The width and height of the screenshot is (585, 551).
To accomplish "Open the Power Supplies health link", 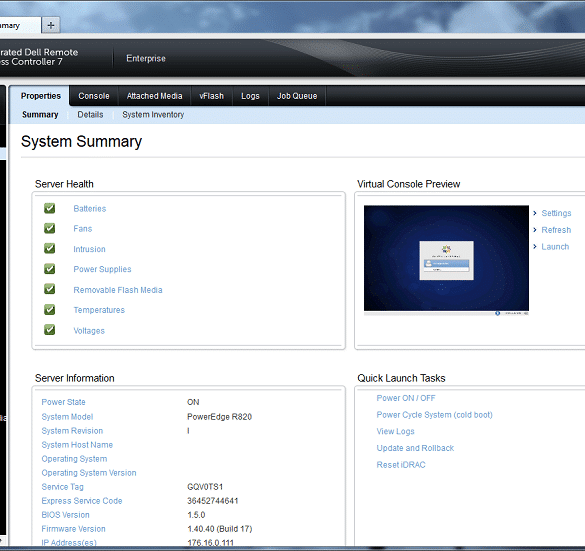I will [102, 269].
